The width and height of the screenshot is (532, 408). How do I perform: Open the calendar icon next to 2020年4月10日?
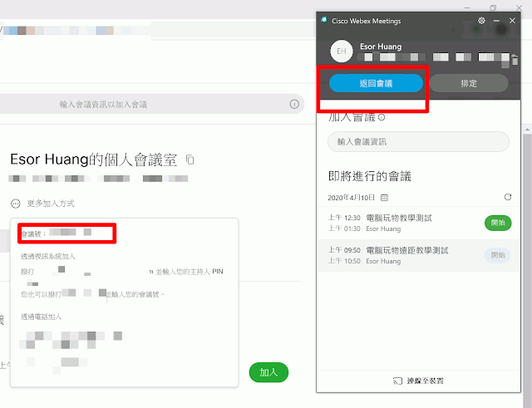point(384,198)
